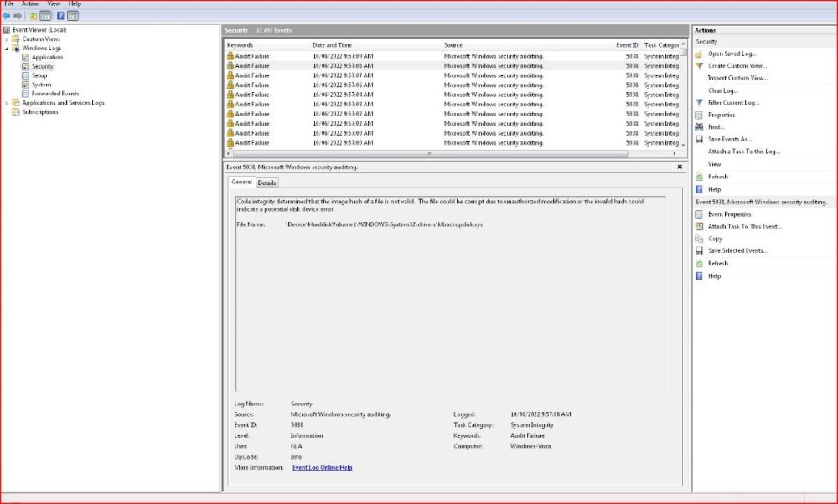Switch to the Details tab

point(266,183)
